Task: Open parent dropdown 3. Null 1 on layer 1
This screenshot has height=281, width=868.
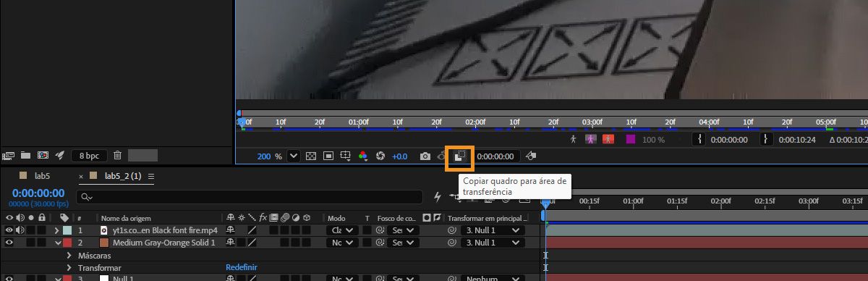Action: tap(493, 230)
